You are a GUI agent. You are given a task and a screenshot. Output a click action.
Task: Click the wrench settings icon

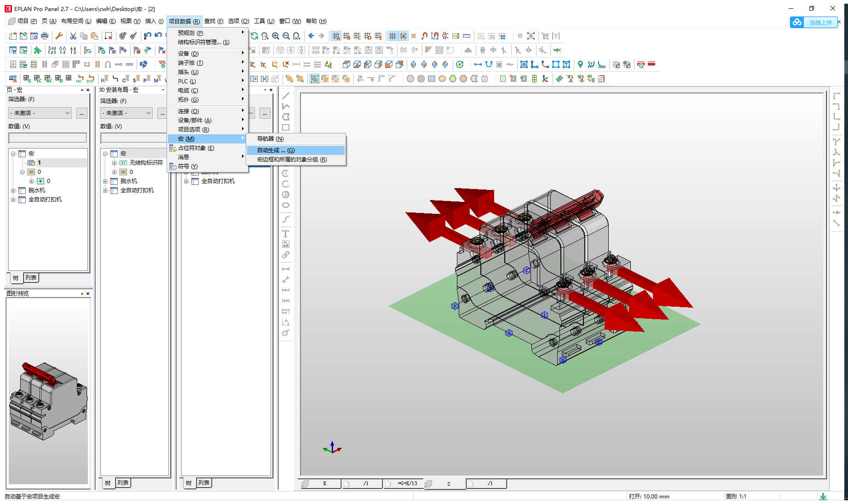[59, 36]
